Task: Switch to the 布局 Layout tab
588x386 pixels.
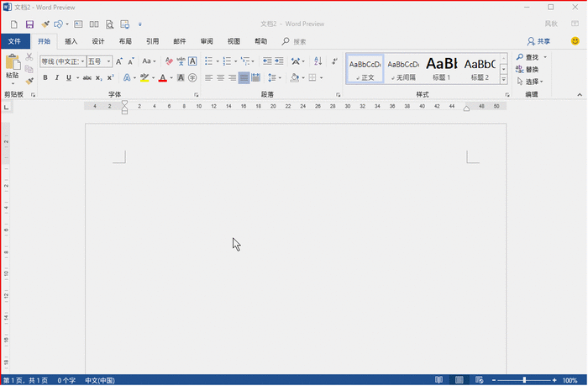Action: tap(125, 41)
